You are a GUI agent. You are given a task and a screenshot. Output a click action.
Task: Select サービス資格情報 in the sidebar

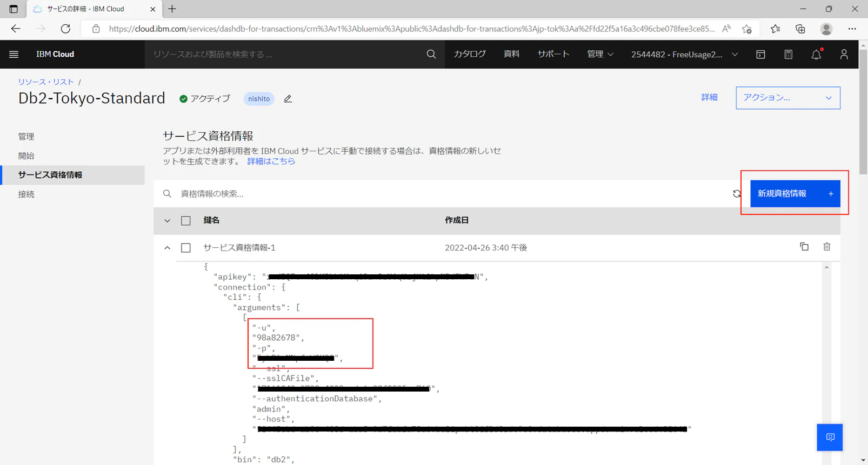[72, 175]
